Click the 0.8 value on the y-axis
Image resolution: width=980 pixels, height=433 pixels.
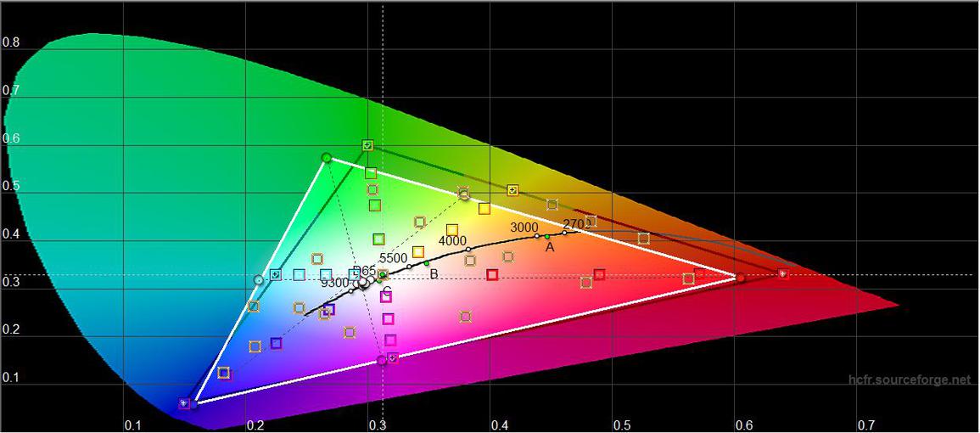[9, 41]
